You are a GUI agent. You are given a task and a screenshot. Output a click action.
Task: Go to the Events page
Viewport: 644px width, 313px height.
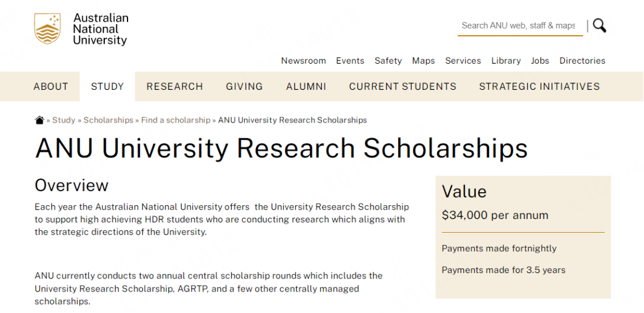click(x=350, y=61)
